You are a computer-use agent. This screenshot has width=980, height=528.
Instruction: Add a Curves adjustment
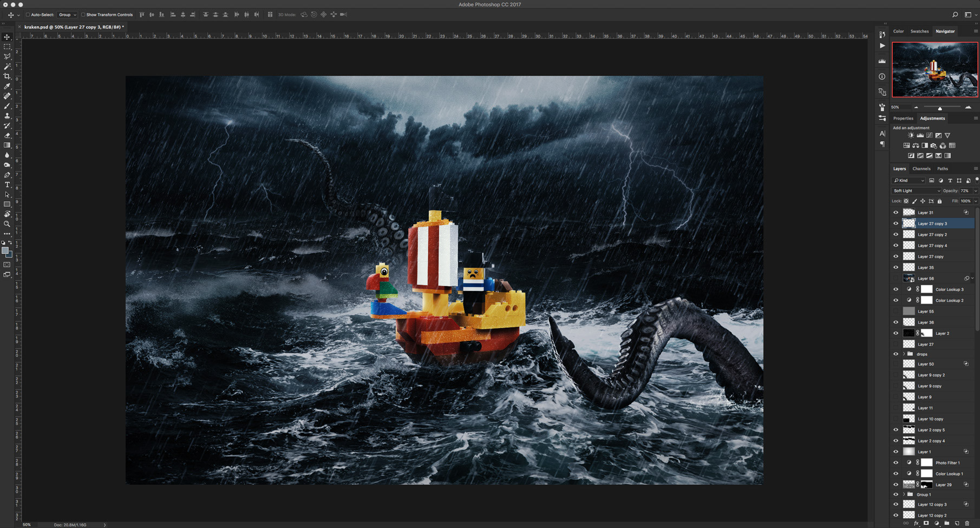pos(929,135)
